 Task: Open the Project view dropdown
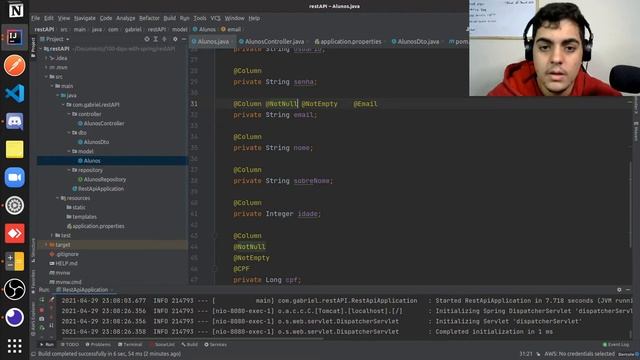[x=55, y=39]
